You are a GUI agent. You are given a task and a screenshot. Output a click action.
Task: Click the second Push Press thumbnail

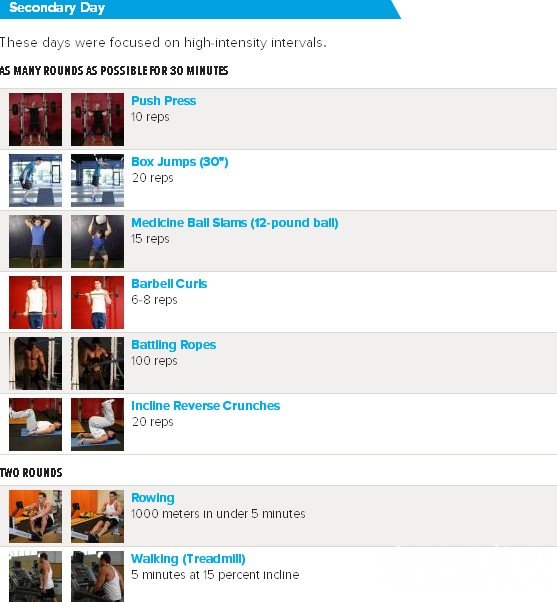coord(98,119)
